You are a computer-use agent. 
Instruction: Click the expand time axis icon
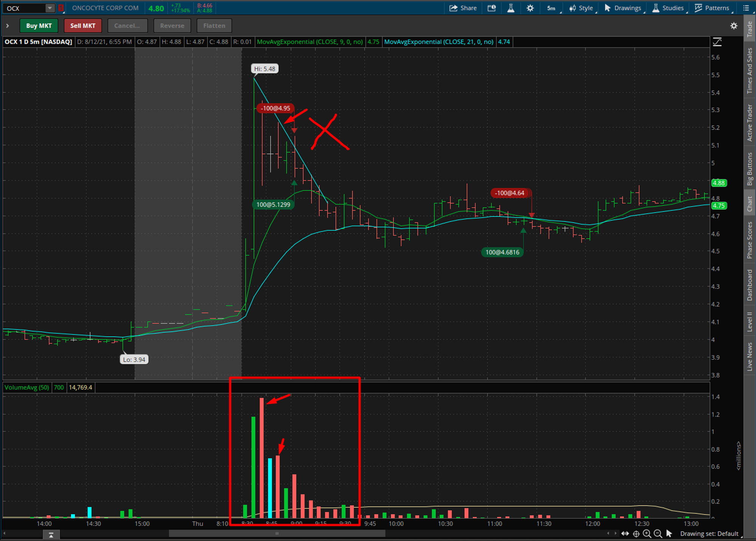click(625, 533)
